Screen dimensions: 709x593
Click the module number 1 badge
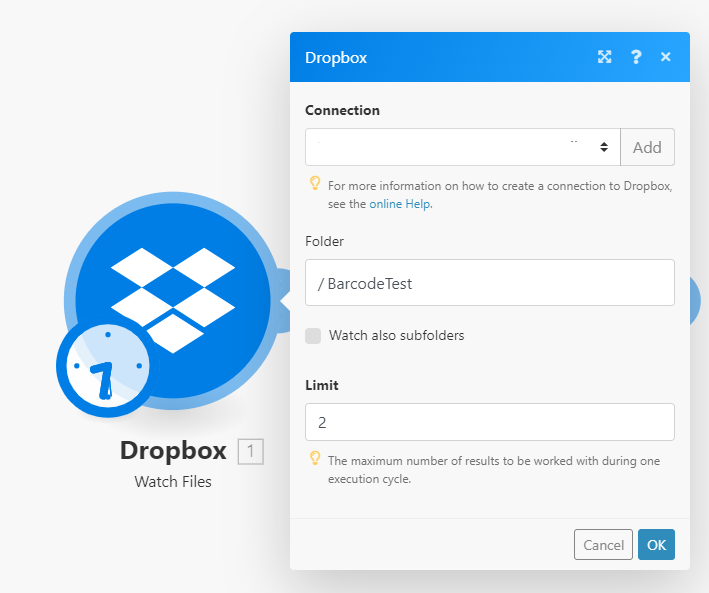tap(251, 451)
